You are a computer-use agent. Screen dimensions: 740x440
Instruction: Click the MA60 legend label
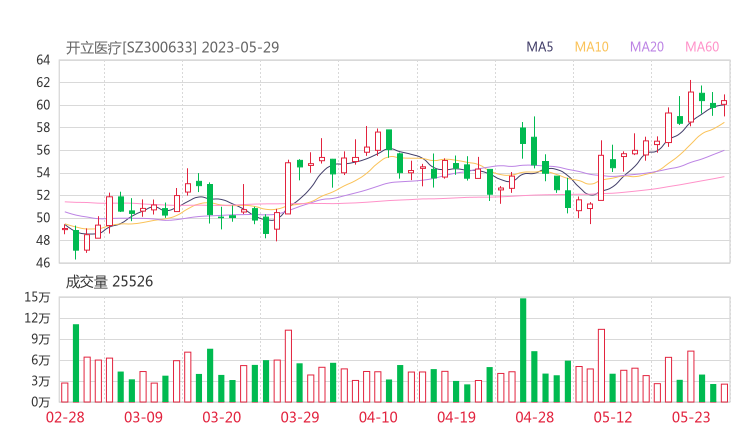point(702,47)
